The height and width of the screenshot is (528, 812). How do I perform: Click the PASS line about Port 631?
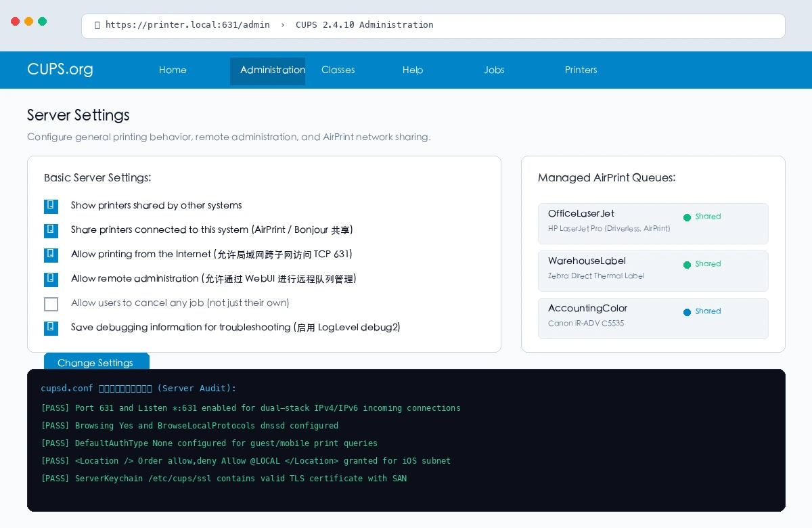[250, 408]
